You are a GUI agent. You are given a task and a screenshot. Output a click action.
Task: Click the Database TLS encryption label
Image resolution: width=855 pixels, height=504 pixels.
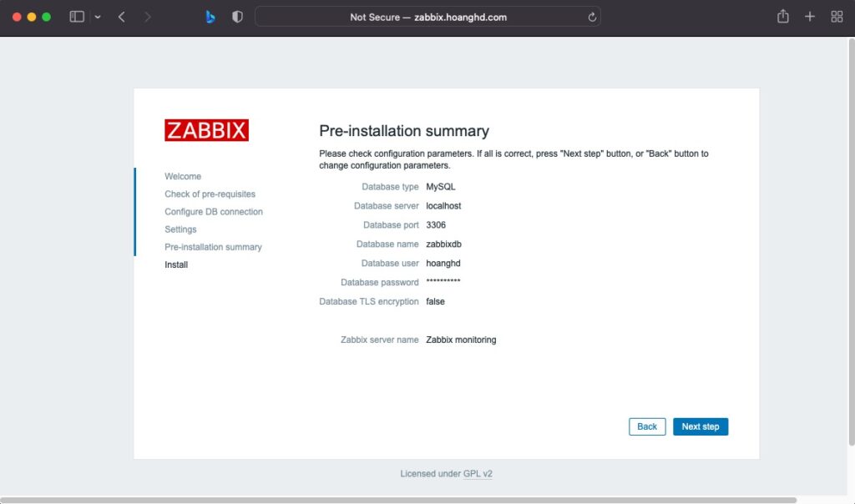(x=369, y=301)
